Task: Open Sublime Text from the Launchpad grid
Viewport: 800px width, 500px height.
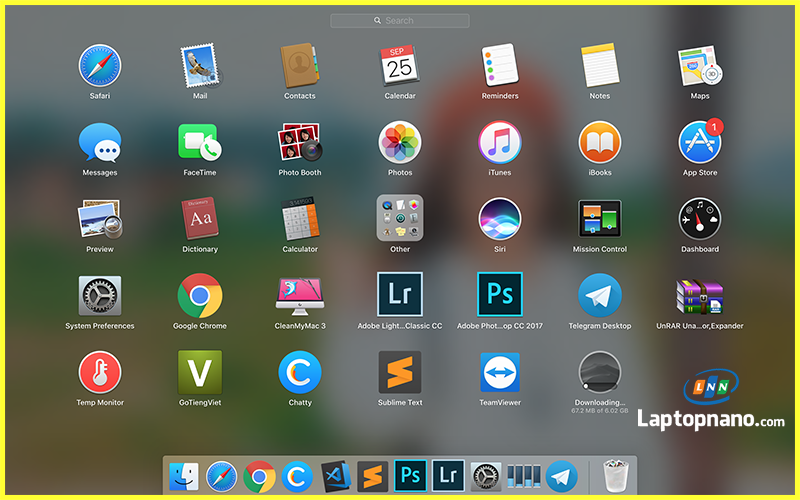Action: pos(400,372)
